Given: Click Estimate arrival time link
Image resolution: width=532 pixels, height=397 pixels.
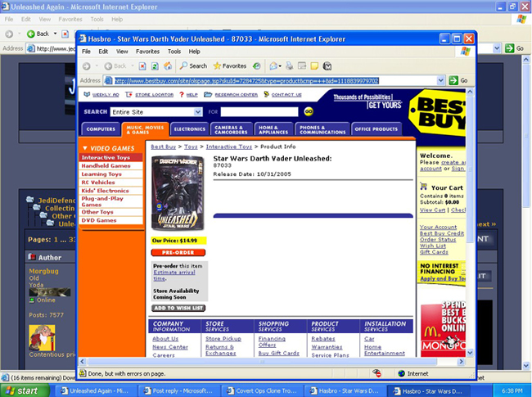Looking at the screenshot, I should point(174,275).
